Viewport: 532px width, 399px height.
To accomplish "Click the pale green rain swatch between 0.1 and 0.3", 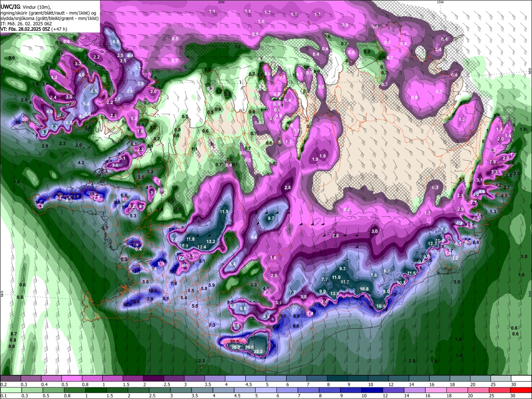I will [10, 390].
